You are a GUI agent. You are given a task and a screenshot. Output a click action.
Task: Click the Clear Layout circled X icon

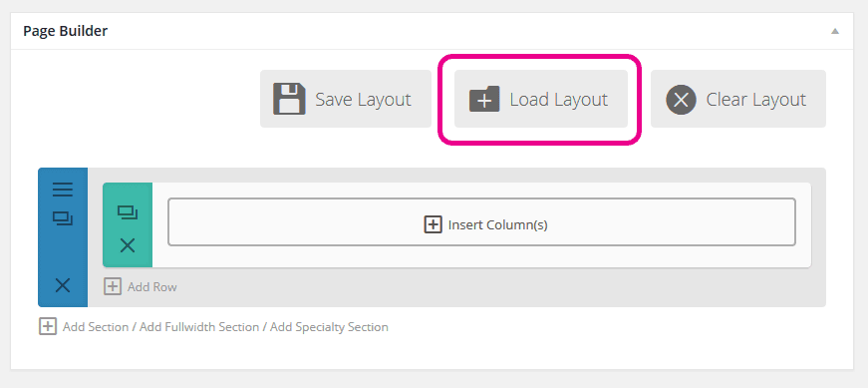681,100
